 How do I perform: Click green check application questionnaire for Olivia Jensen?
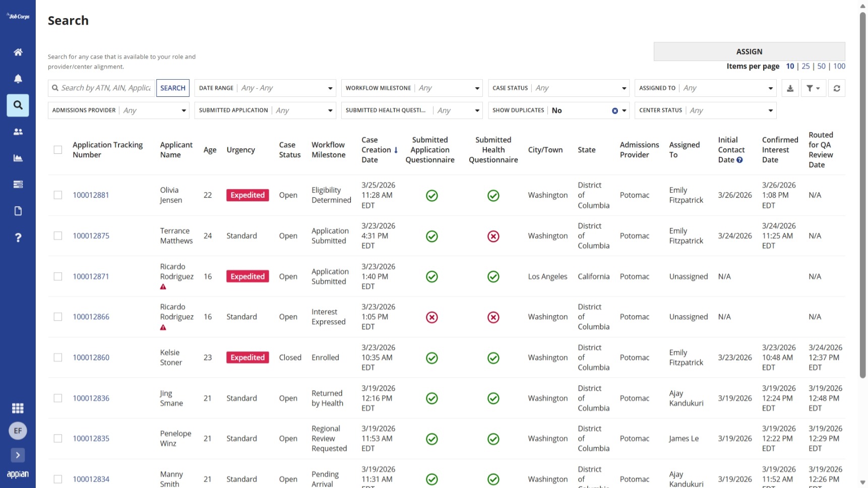click(431, 196)
